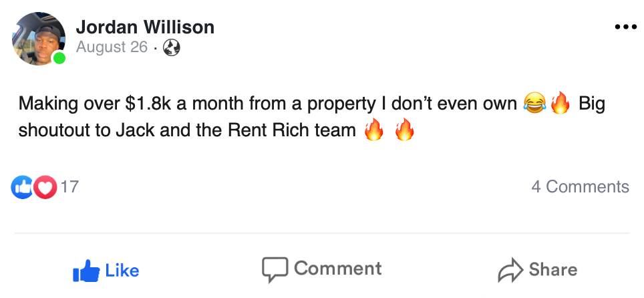644x298 pixels.
Task: Toggle Like on this post
Action: (x=106, y=270)
